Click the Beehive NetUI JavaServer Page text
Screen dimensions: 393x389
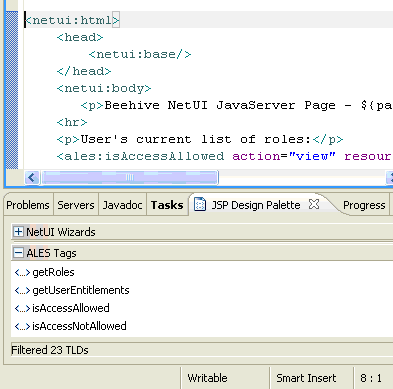coord(220,105)
